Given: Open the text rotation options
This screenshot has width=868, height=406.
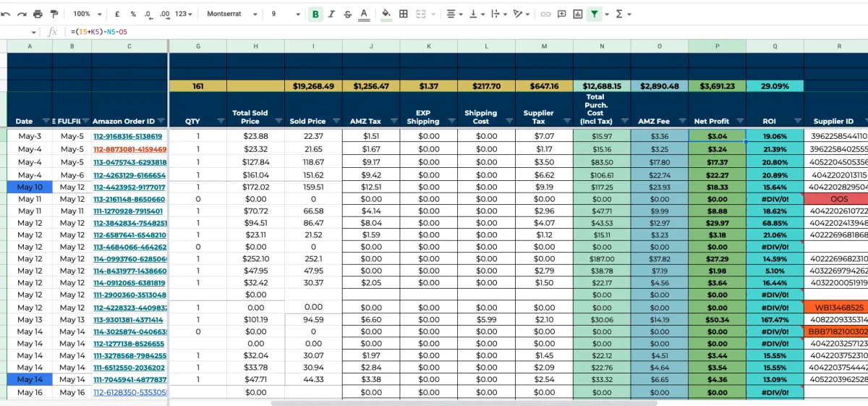Looking at the screenshot, I should 520,14.
